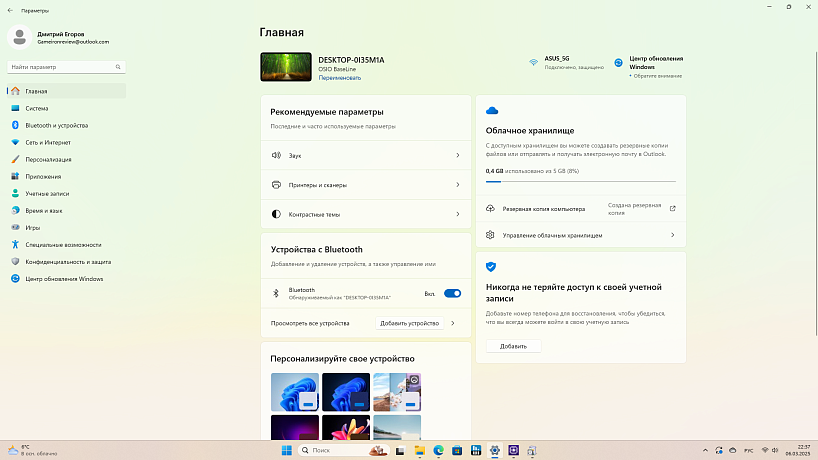Click the back arrow in the Параметры title bar

9,11
